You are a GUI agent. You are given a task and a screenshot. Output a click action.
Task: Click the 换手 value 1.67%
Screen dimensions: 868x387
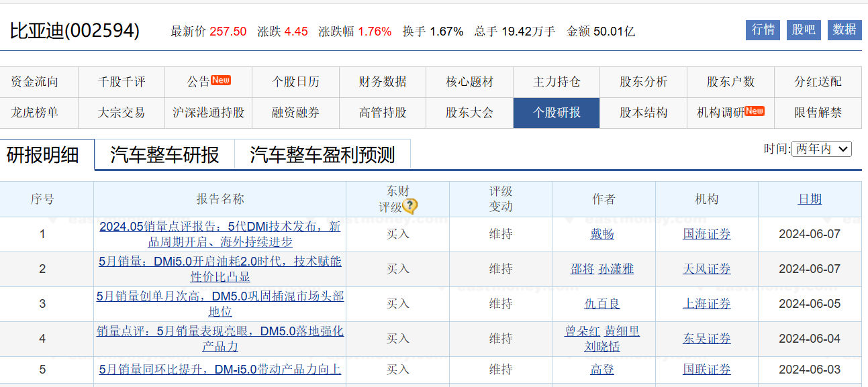[x=446, y=32]
